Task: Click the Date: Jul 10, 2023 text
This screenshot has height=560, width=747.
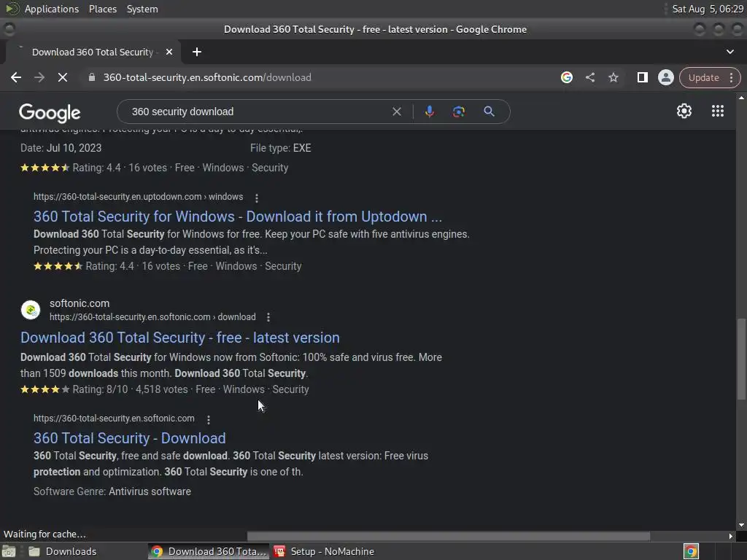Action: (61, 148)
